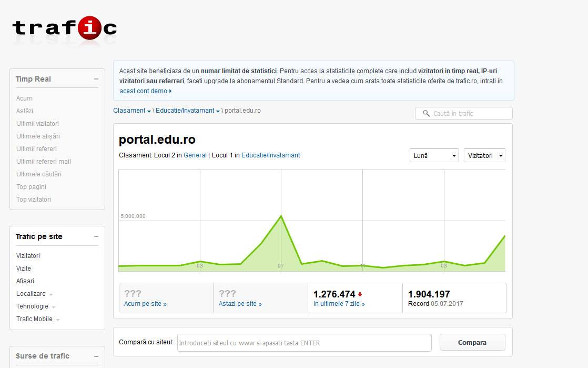This screenshot has height=368, width=588.
Task: Open Vizitatori in Trafic pe site
Action: [28, 256]
